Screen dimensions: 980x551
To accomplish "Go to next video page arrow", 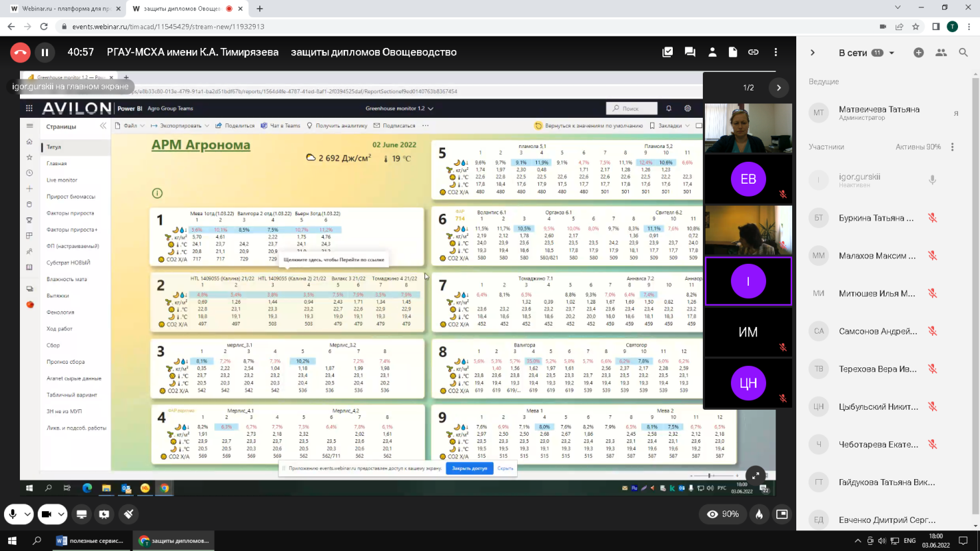I will [778, 88].
